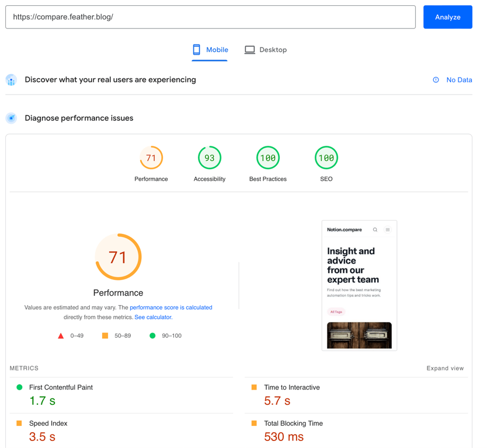Click the Expand view toggle
Image resolution: width=487 pixels, height=448 pixels.
[x=445, y=368]
